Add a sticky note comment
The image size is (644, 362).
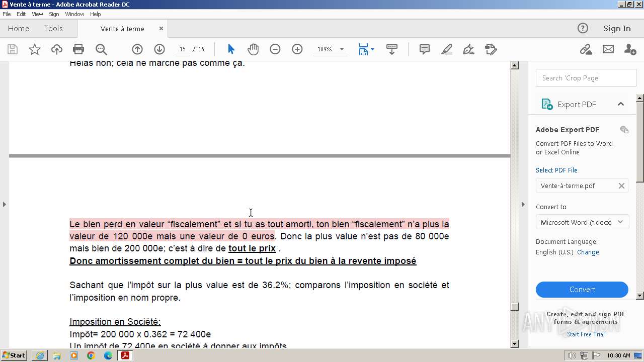pyautogui.click(x=425, y=49)
